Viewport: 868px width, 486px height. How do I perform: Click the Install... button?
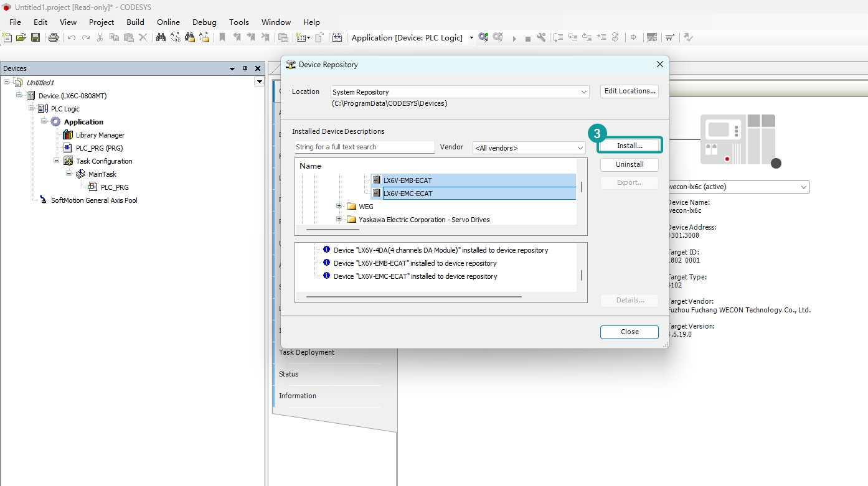coord(630,146)
